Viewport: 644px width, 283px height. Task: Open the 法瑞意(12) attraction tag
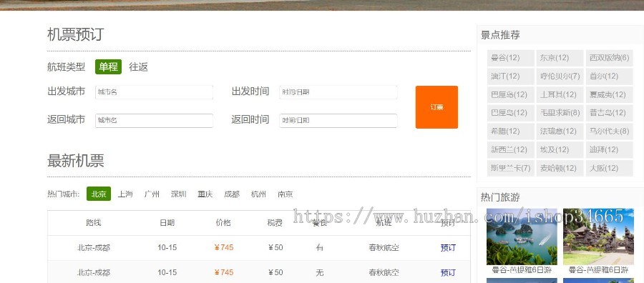(560, 131)
